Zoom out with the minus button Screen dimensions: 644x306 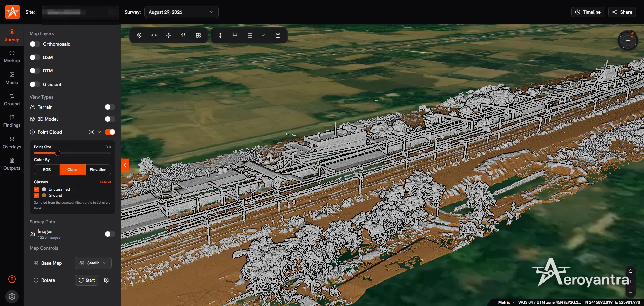click(x=631, y=293)
